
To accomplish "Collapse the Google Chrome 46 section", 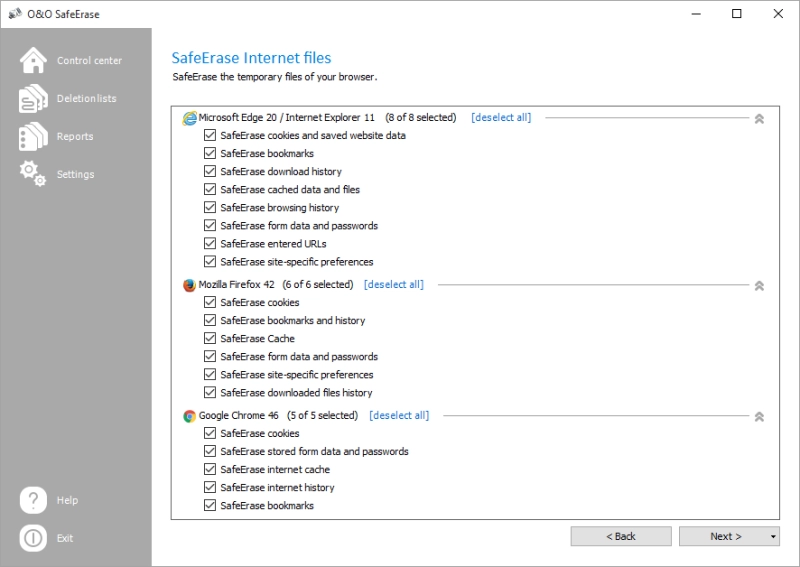I will 759,416.
